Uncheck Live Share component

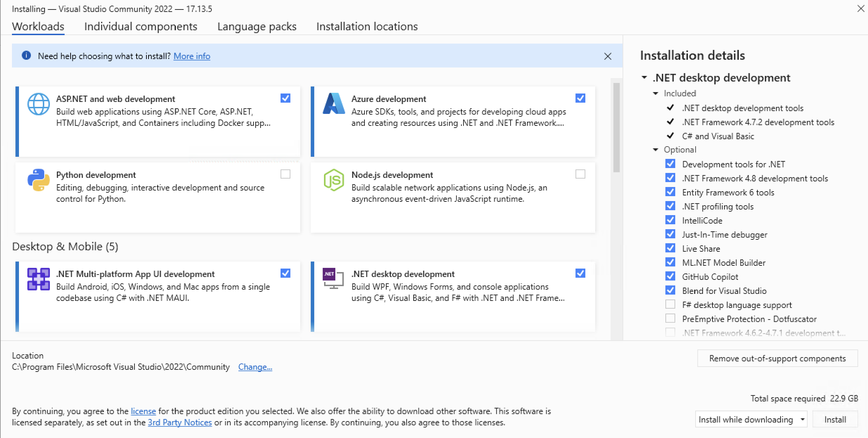tap(670, 248)
